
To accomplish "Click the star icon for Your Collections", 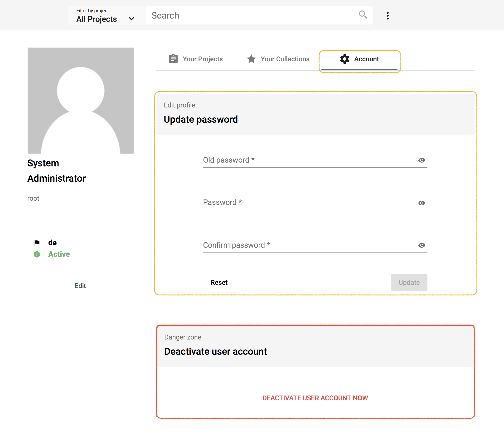I will pyautogui.click(x=251, y=59).
